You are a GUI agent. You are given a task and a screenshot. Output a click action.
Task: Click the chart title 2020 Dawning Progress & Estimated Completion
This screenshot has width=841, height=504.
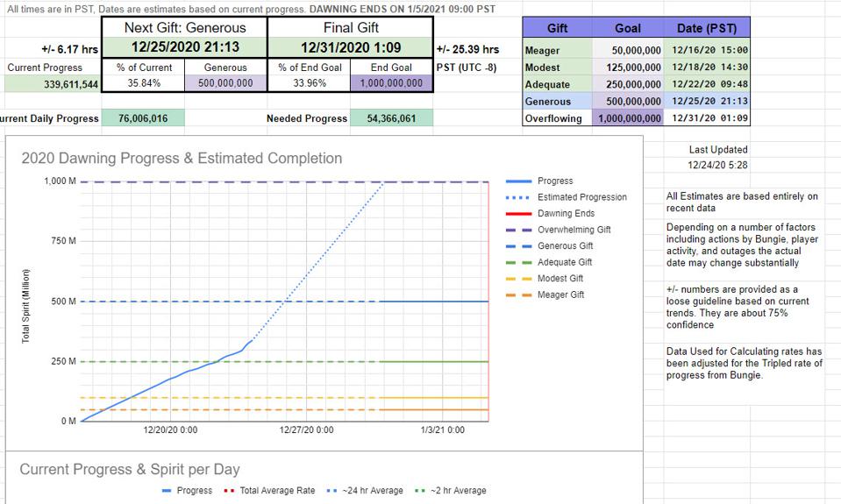182,158
